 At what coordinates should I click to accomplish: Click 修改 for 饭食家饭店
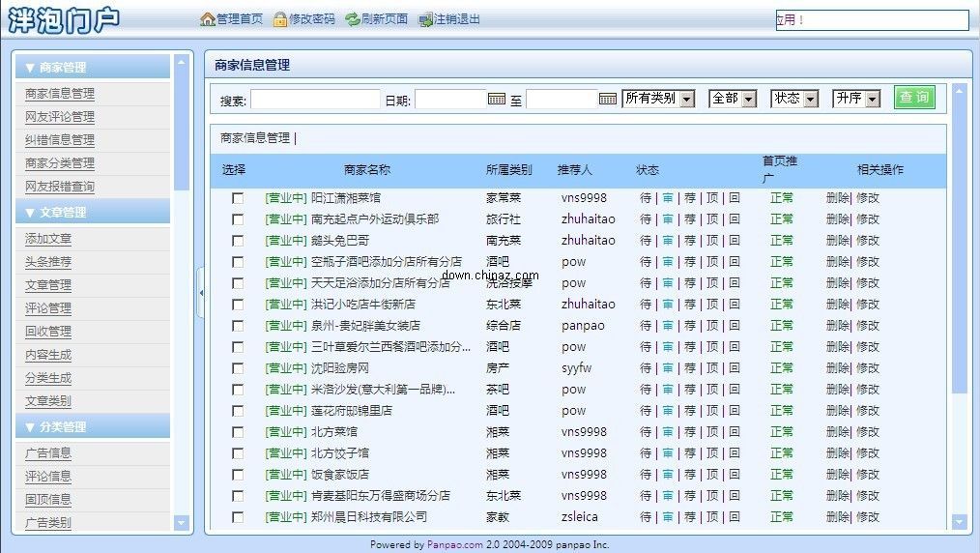[x=868, y=475]
